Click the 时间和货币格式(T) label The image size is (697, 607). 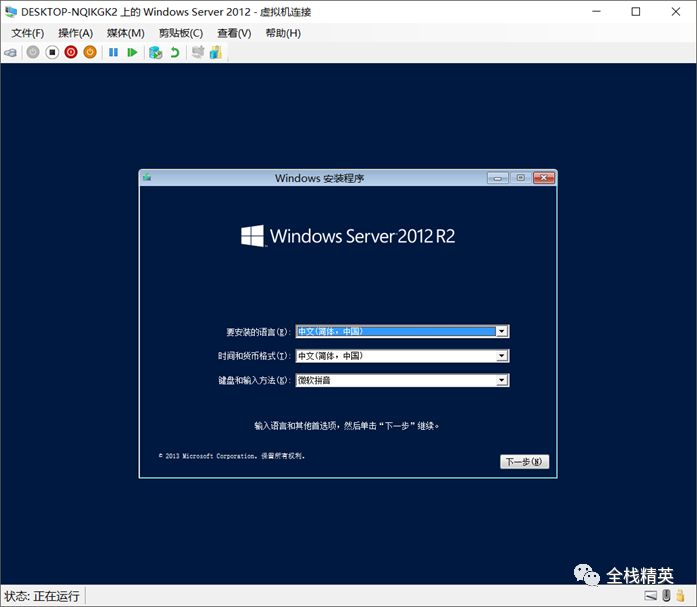[x=254, y=356]
